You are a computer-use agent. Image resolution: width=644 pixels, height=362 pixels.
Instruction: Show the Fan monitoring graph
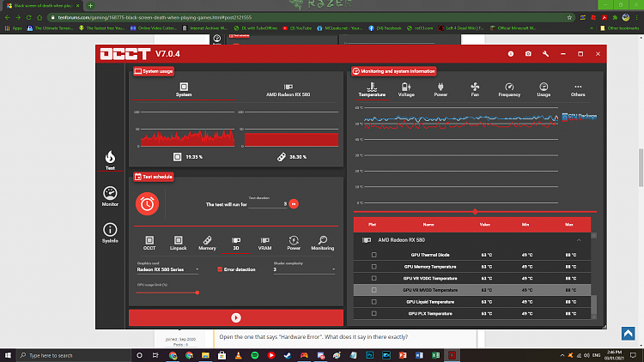pyautogui.click(x=475, y=89)
